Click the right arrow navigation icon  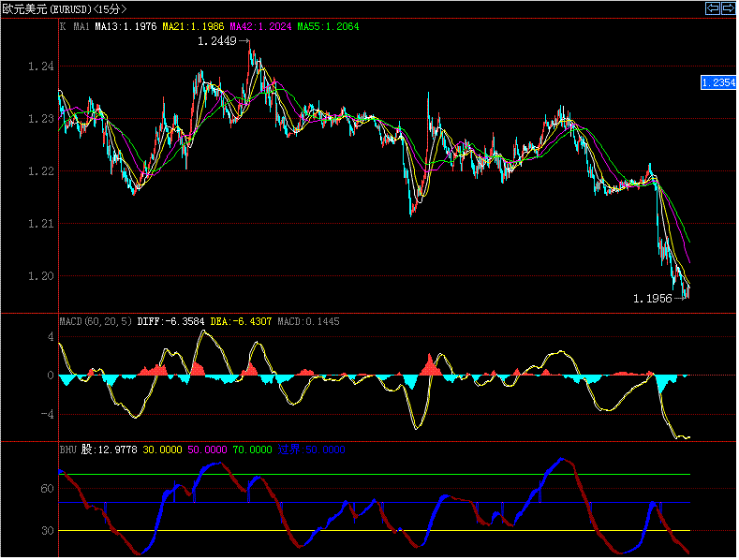pos(727,8)
